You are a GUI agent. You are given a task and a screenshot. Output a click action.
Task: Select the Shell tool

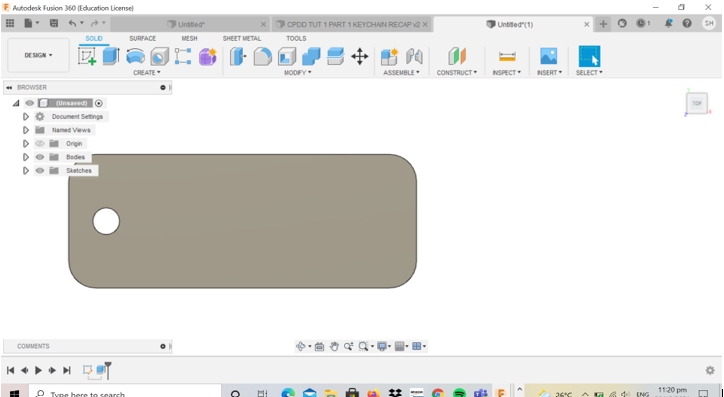pyautogui.click(x=287, y=56)
